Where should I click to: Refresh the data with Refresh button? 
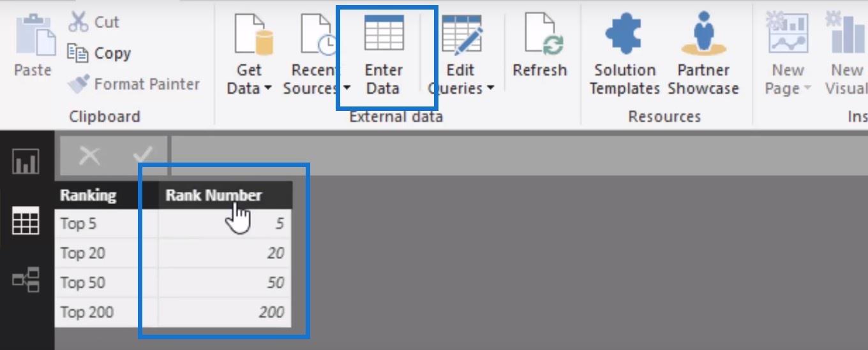540,46
